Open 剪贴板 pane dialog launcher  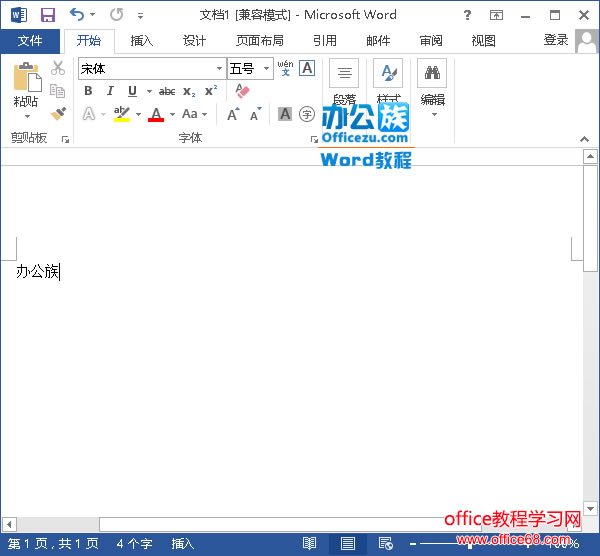click(65, 139)
